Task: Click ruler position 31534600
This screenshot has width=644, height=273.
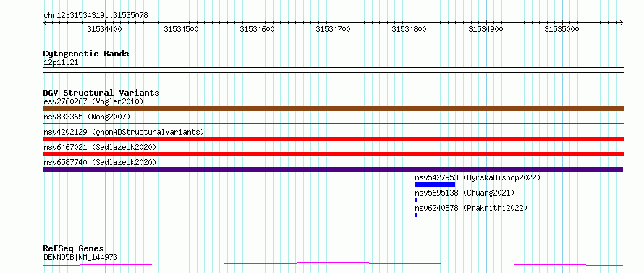Action: tap(257, 29)
